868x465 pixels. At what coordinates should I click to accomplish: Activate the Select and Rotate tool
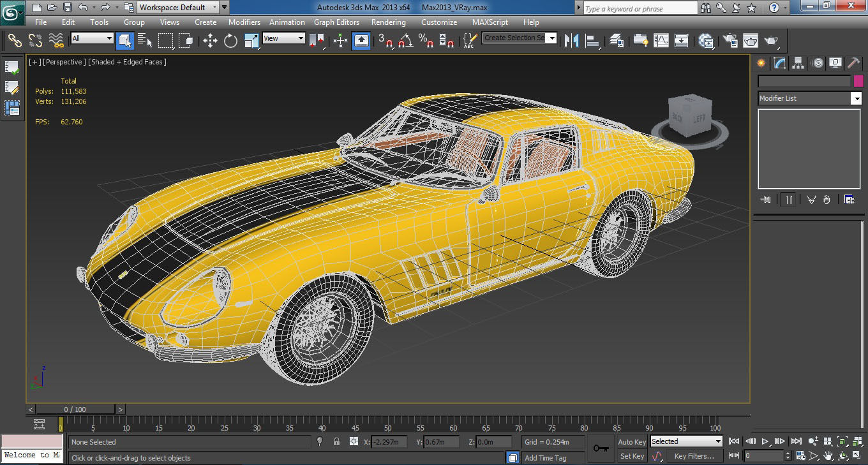pyautogui.click(x=230, y=41)
